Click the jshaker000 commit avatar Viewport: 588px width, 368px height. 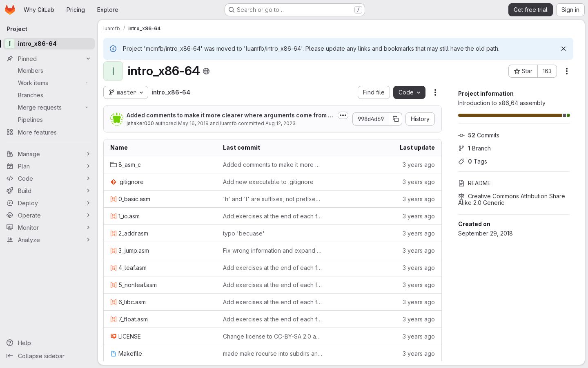[117, 119]
